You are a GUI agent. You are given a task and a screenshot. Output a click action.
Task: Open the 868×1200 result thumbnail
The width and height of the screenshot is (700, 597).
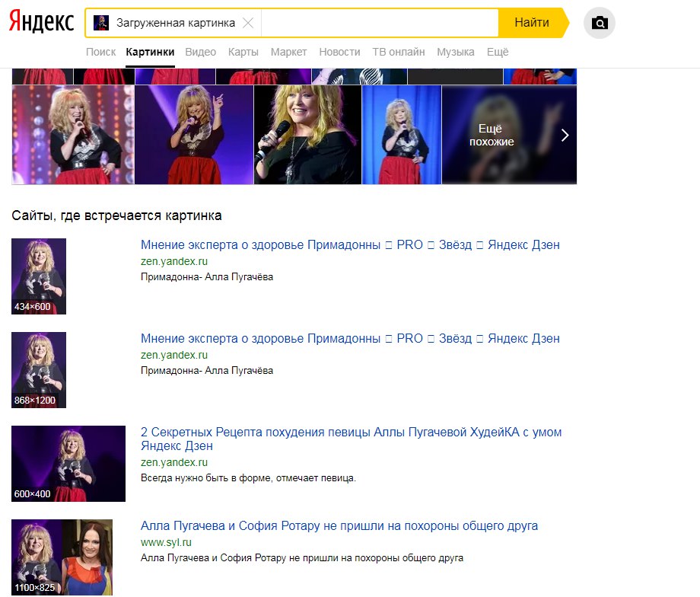(39, 370)
